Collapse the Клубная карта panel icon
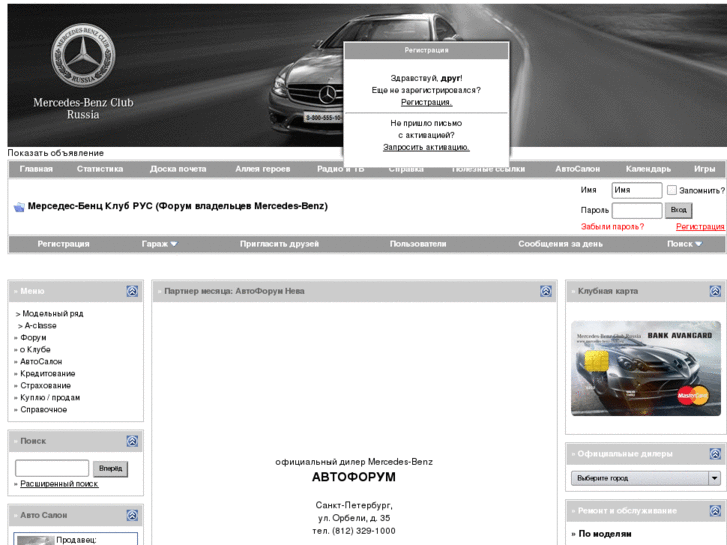The height and width of the screenshot is (545, 727). pos(715,291)
